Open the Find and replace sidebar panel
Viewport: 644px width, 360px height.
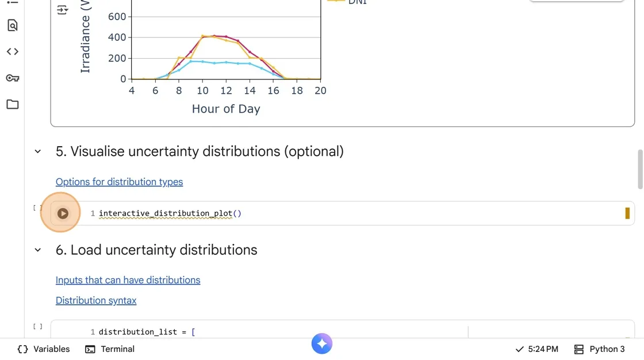click(x=13, y=25)
